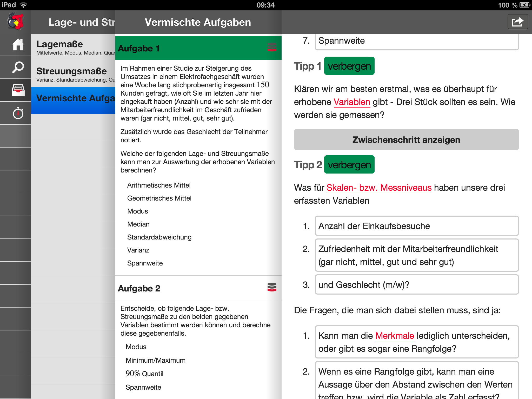Select the exercise drawer icon in sidebar

point(18,90)
